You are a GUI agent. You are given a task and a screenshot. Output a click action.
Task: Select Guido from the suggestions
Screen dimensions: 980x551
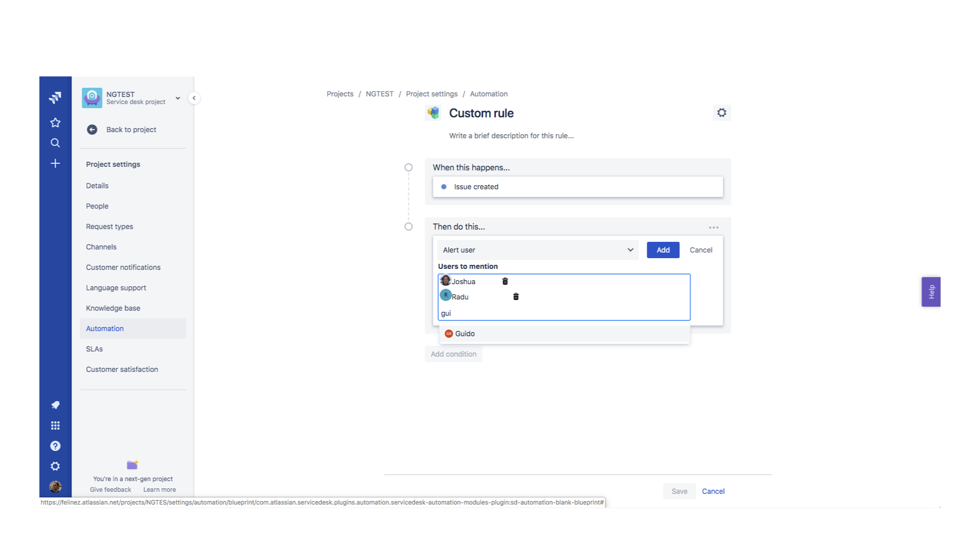[x=465, y=333]
